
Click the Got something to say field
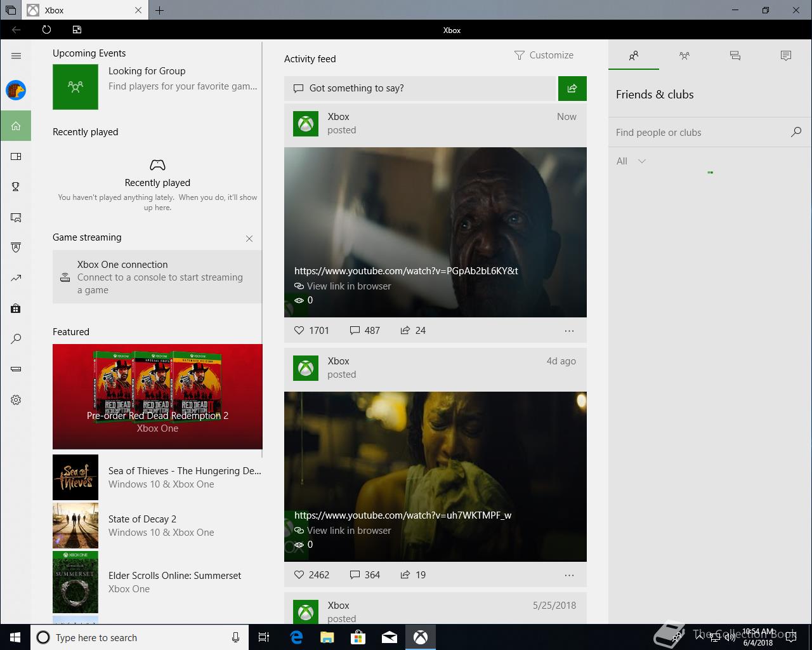pyautogui.click(x=420, y=88)
